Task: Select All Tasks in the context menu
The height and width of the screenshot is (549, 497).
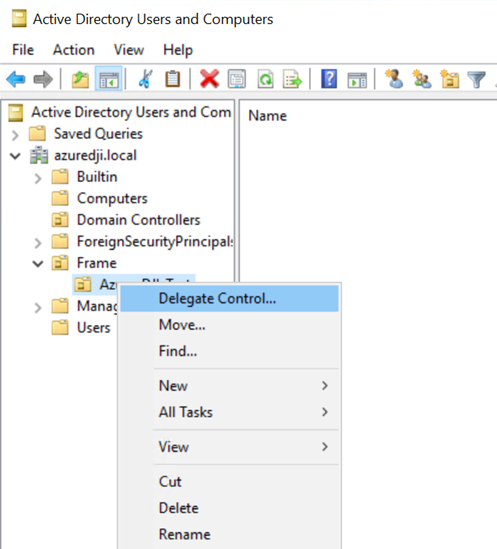Action: coord(229,412)
